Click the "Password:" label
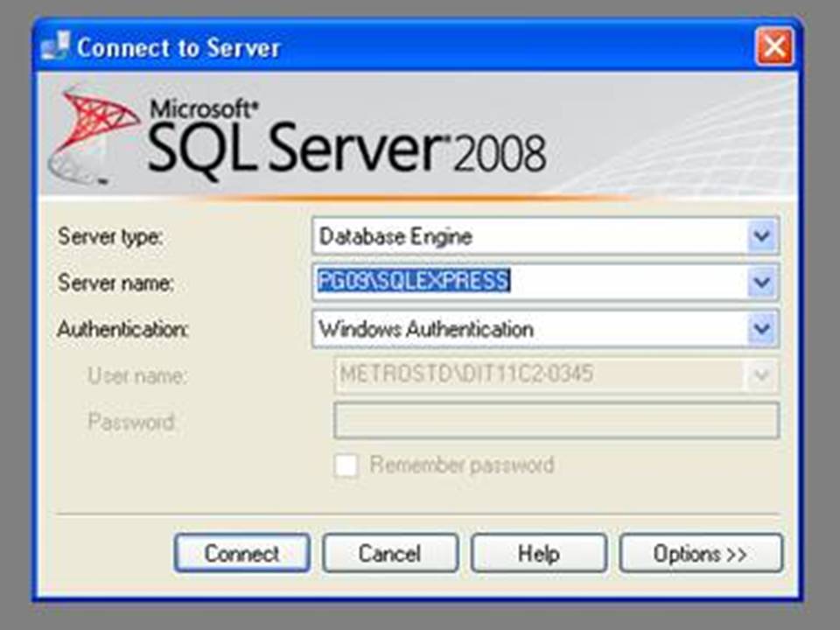 click(132, 422)
